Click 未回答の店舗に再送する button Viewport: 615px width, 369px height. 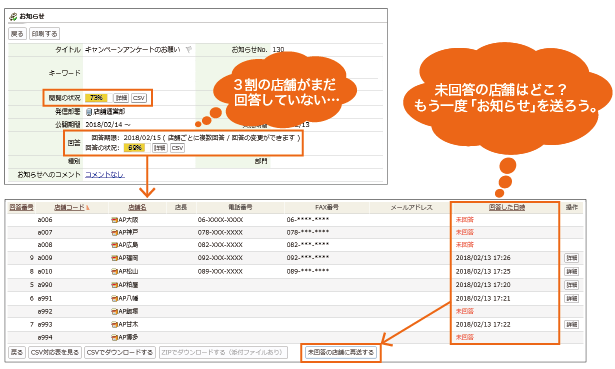[341, 352]
